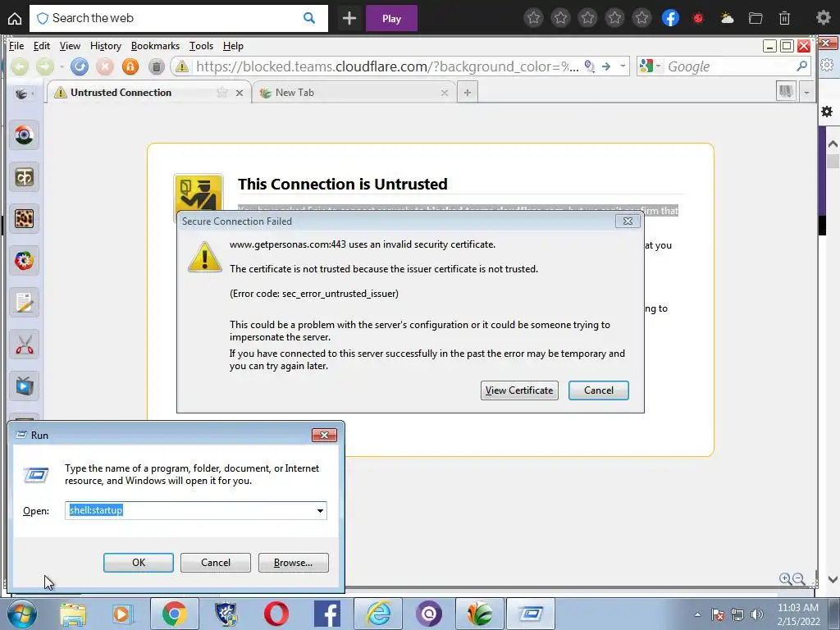The width and height of the screenshot is (840, 630).
Task: Close Secure Connection Failed dialog with X
Action: click(628, 221)
